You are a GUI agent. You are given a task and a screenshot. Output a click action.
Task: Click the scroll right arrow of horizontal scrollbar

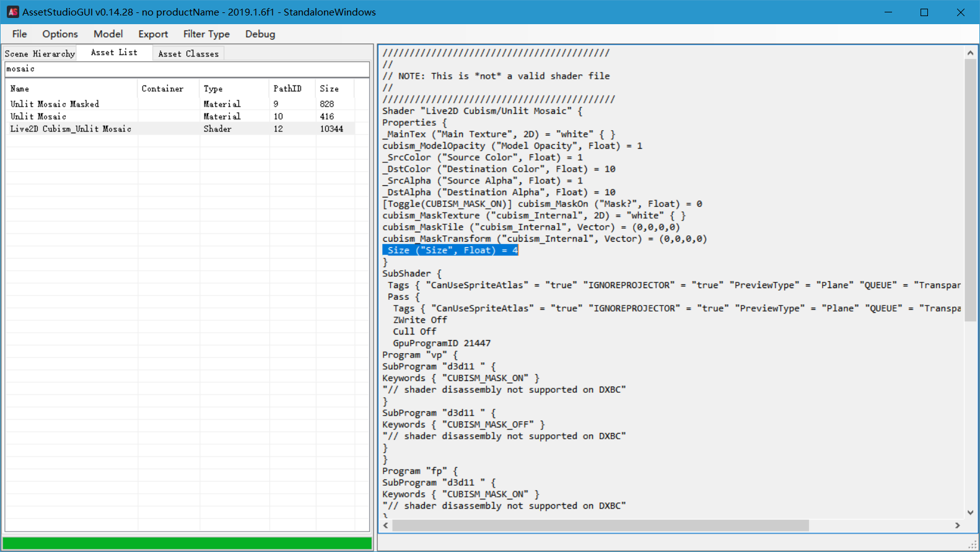pyautogui.click(x=957, y=525)
